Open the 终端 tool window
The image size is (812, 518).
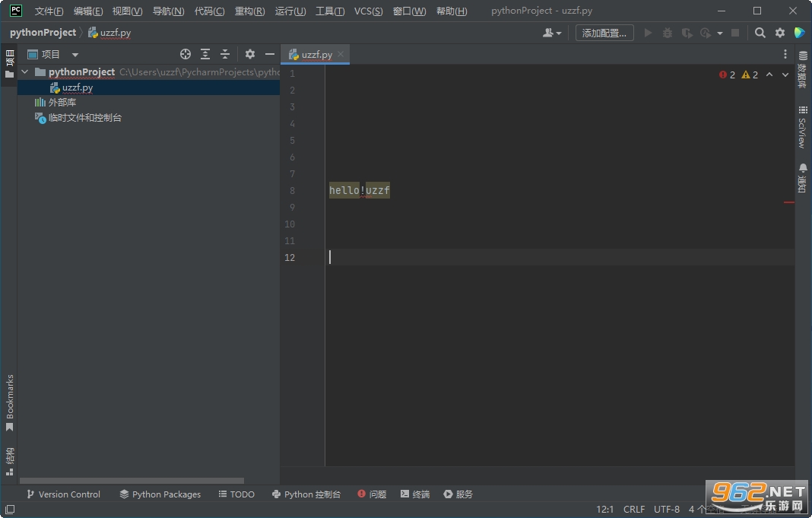coord(415,494)
